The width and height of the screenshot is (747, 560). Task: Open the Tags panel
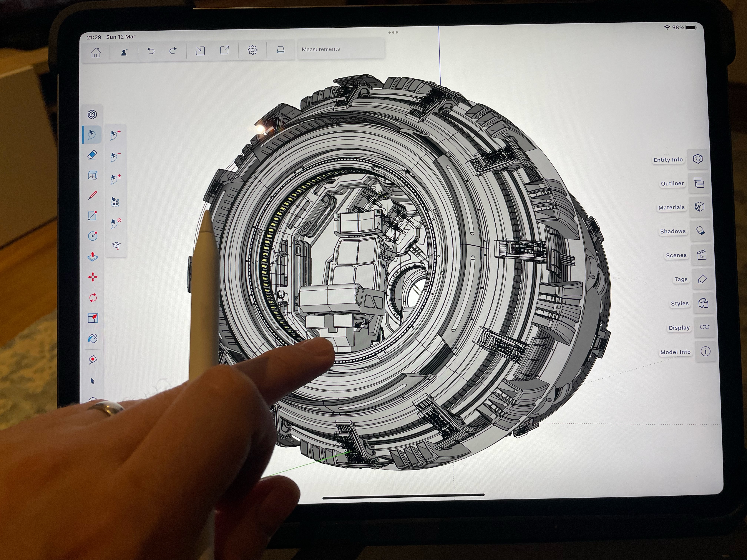point(702,279)
